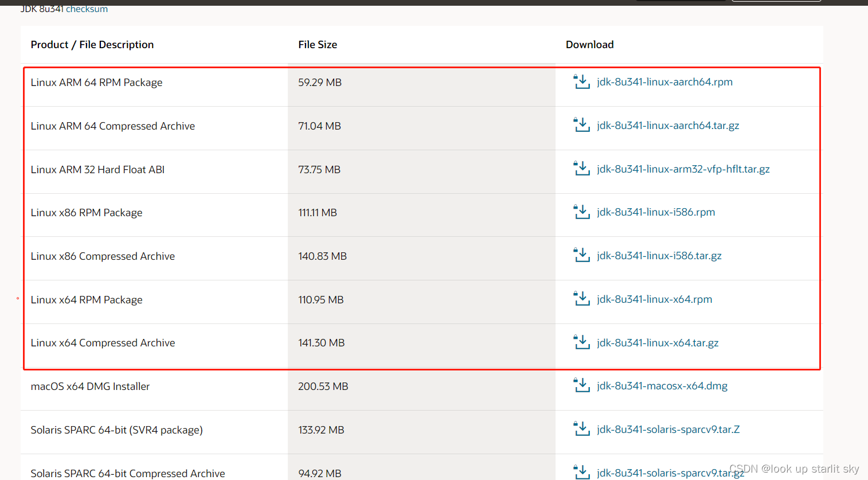Viewport: 868px width, 480px height.
Task: Click the 200.53 MB file size
Action: (x=323, y=387)
